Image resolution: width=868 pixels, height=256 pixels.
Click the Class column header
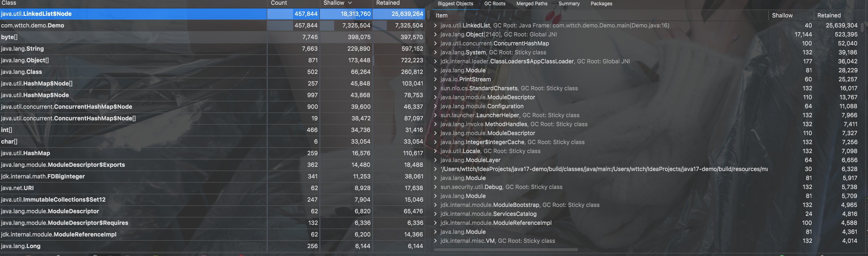pyautogui.click(x=9, y=3)
